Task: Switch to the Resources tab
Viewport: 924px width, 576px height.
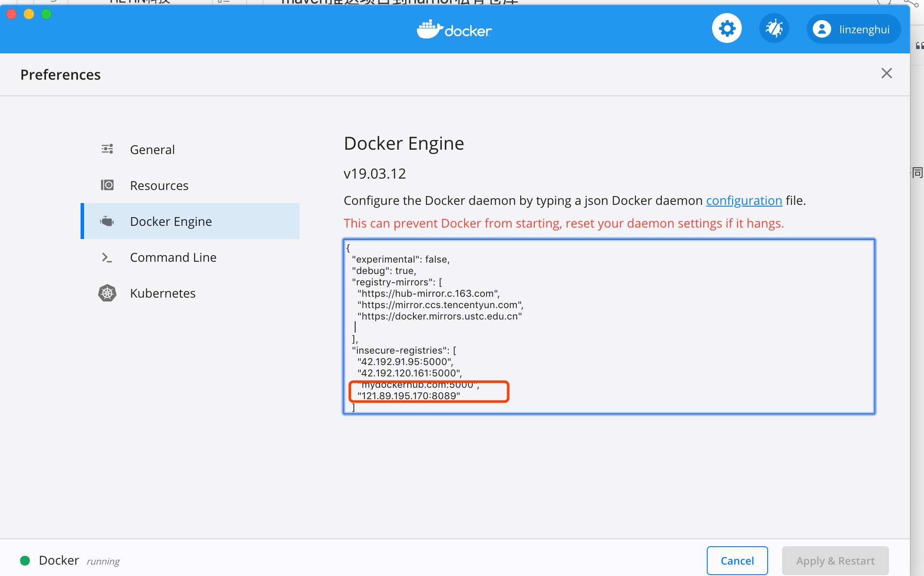Action: [159, 186]
